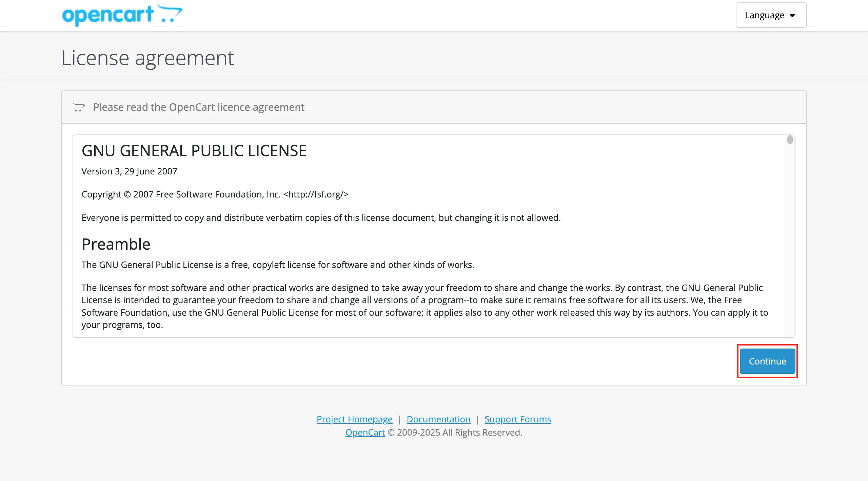Click the license text scrollbar thumb
868x481 pixels.
point(790,140)
